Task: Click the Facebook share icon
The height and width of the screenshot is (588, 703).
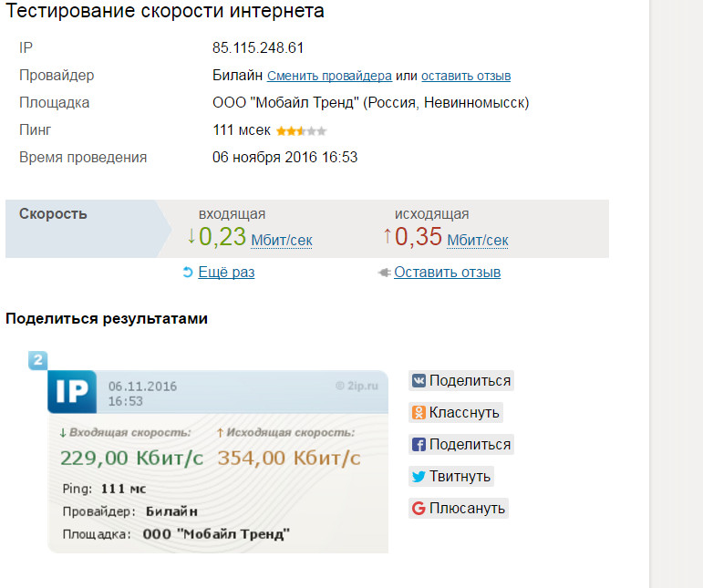Action: [419, 445]
